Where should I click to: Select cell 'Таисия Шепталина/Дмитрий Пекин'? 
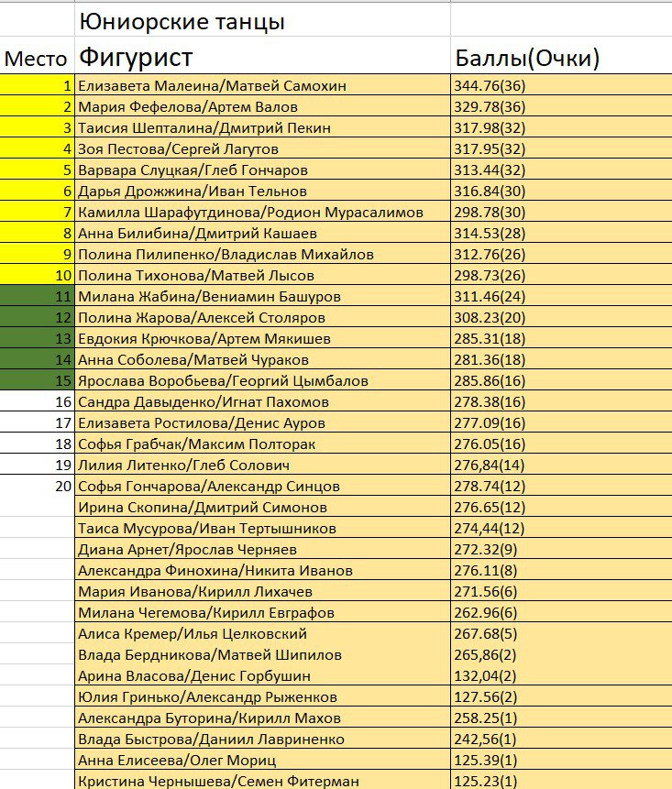point(262,127)
